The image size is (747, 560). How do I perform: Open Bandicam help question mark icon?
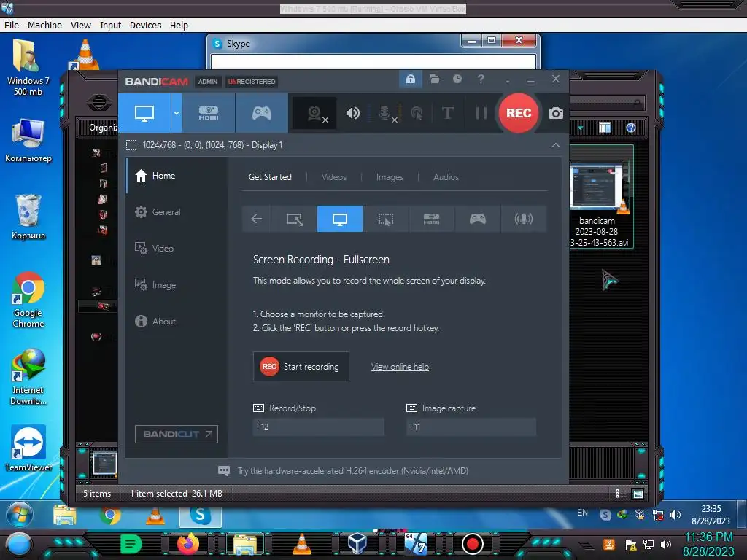[481, 79]
